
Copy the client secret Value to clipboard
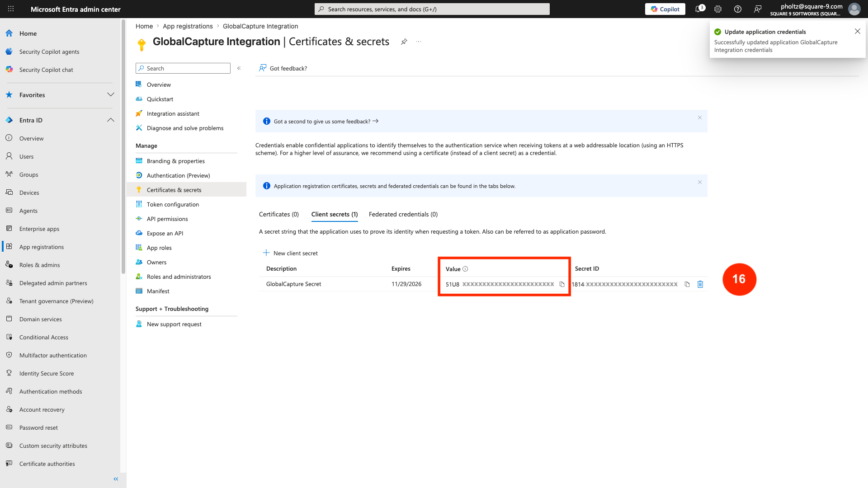tap(562, 284)
